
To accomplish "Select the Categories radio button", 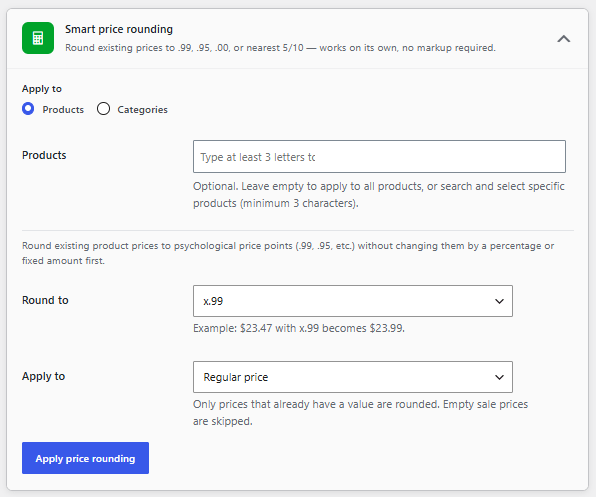I will coord(103,109).
